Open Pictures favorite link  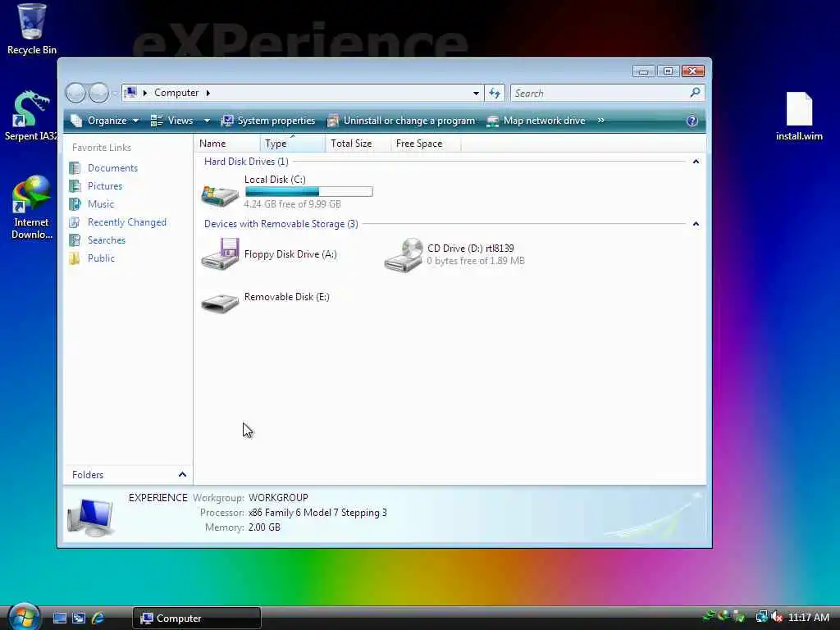pos(105,186)
